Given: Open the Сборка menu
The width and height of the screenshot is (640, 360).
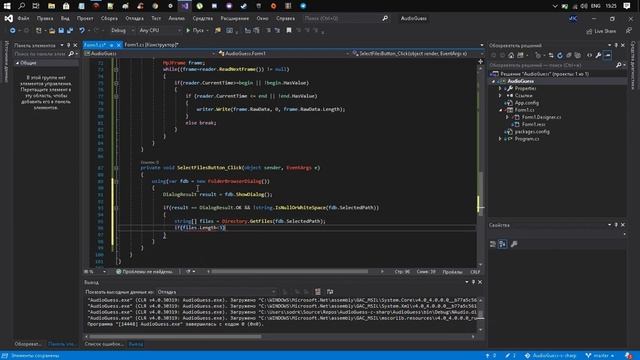Looking at the screenshot, I should coord(109,18).
